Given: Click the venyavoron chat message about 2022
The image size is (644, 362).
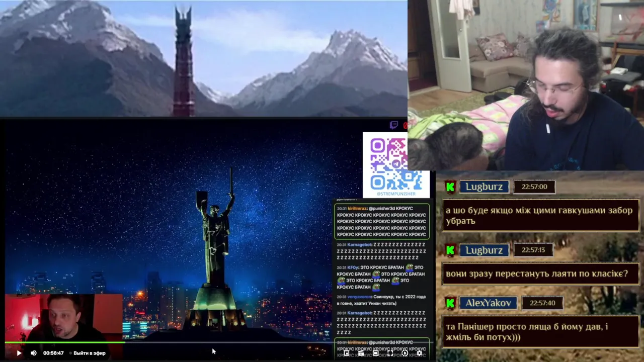Looking at the screenshot, I should [381, 300].
